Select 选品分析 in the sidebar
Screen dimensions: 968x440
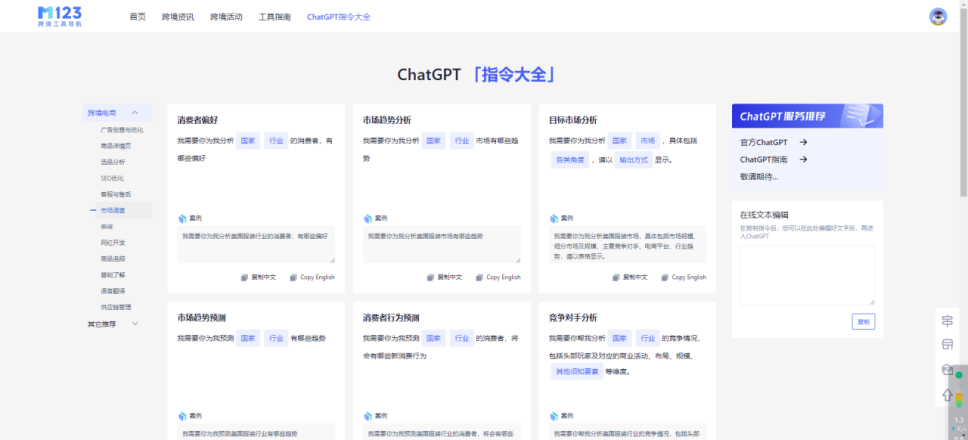pos(112,162)
